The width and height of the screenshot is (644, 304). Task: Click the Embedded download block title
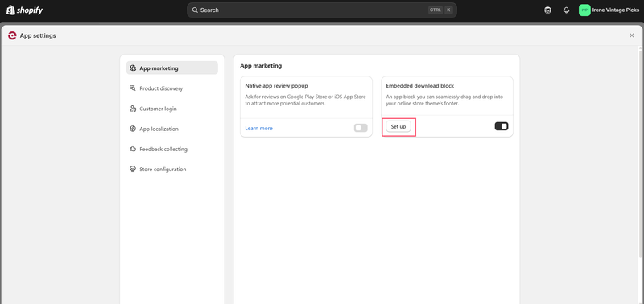click(x=420, y=86)
